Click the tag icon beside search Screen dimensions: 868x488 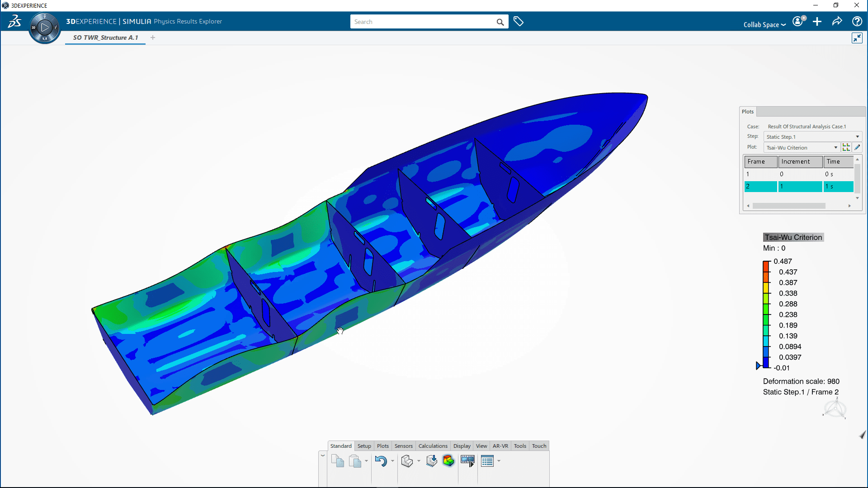[519, 22]
